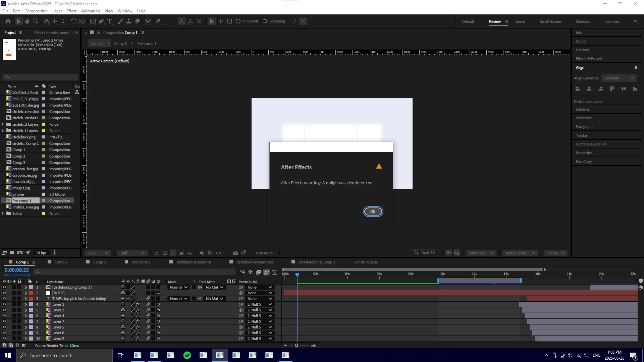Switch to the Pre-comp 1 timeline tab
This screenshot has height=362, width=644.
(x=141, y=262)
